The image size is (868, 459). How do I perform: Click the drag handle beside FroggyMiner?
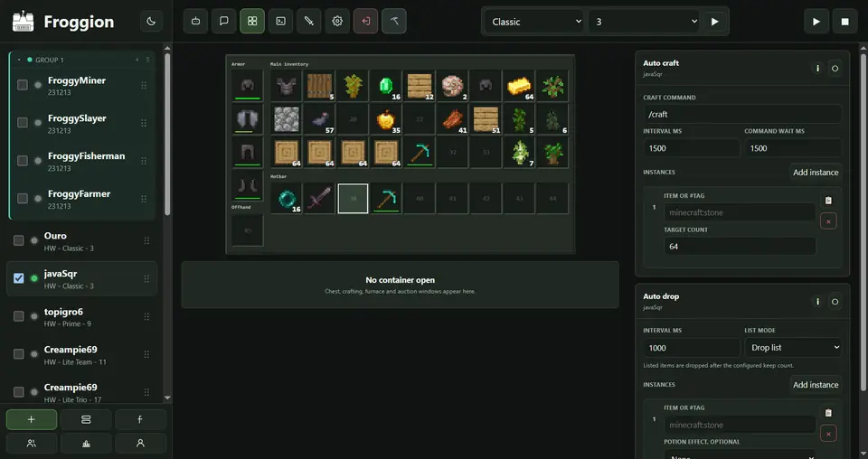point(144,85)
